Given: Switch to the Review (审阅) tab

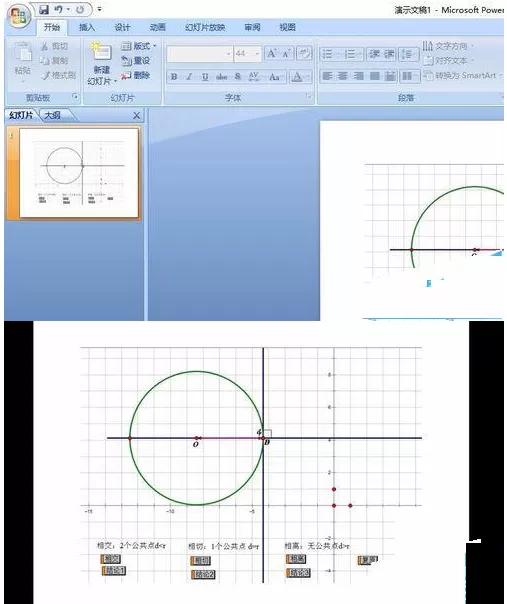Looking at the screenshot, I should click(x=252, y=27).
